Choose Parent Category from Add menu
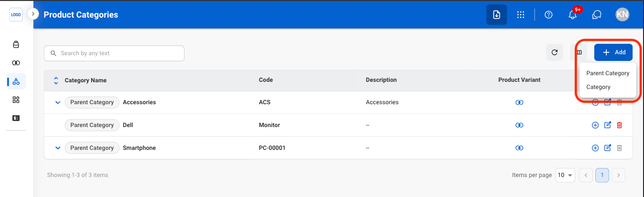This screenshot has width=644, height=197. tap(608, 73)
